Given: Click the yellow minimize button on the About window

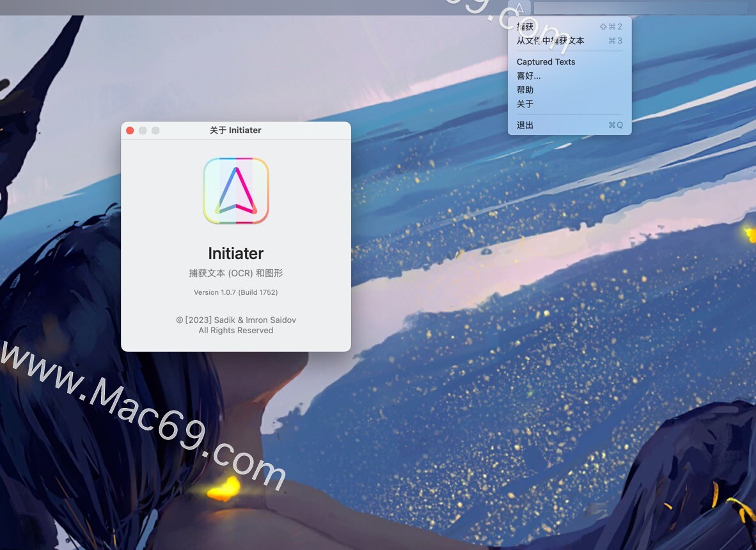Looking at the screenshot, I should click(143, 130).
